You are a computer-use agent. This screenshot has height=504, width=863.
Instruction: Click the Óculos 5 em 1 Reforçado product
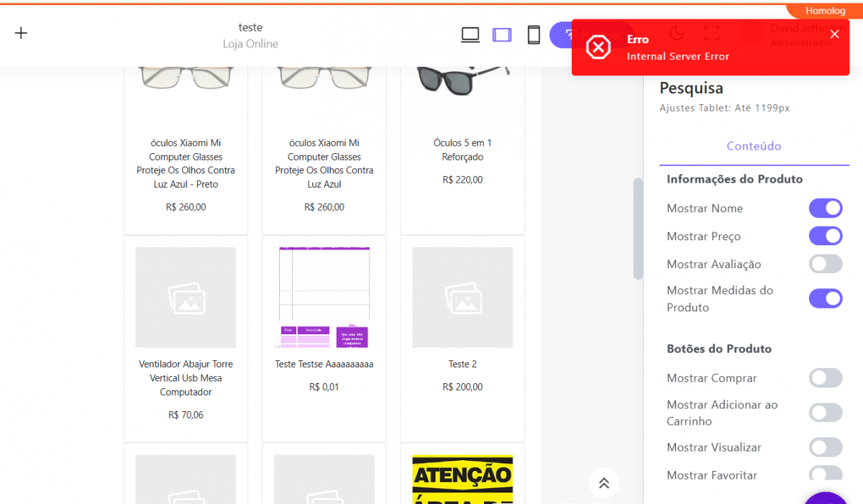pos(463,150)
